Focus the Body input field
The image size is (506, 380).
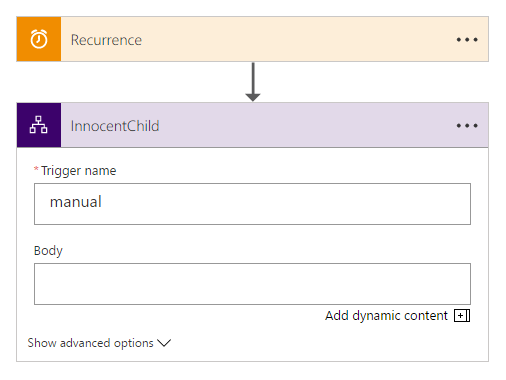[252, 284]
